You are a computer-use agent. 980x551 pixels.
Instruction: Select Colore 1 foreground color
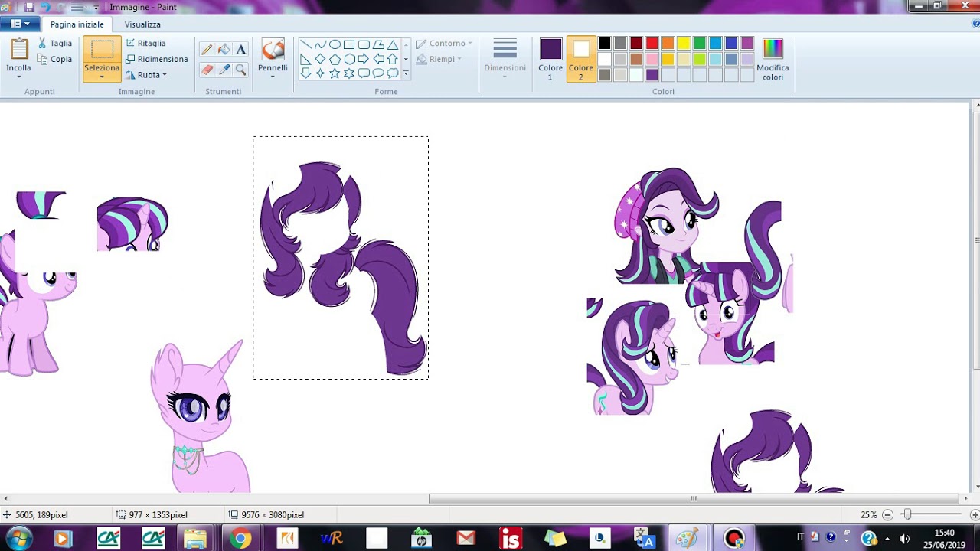point(550,59)
